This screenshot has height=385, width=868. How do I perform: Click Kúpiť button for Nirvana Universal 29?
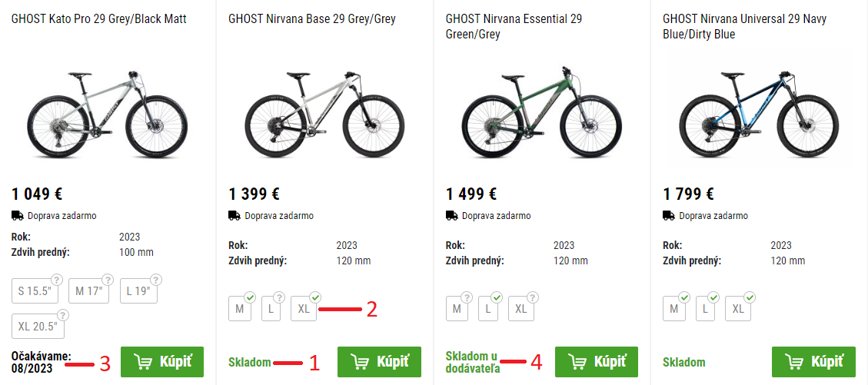813,362
